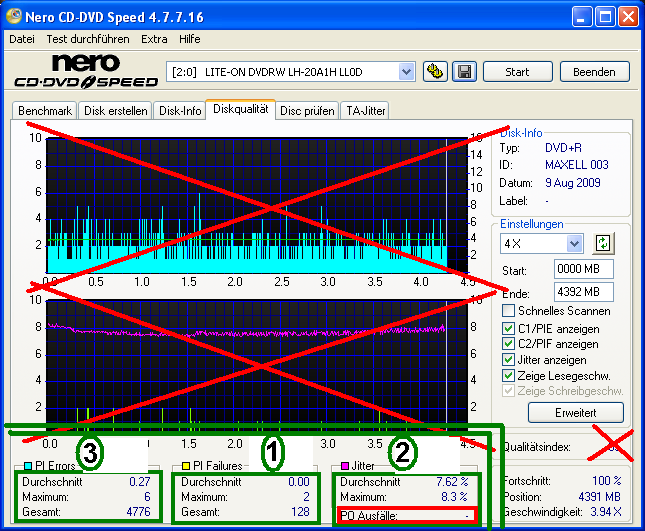The width and height of the screenshot is (645, 531).
Task: Open the LITE-ON drive selection dropdown
Action: pyautogui.click(x=406, y=72)
